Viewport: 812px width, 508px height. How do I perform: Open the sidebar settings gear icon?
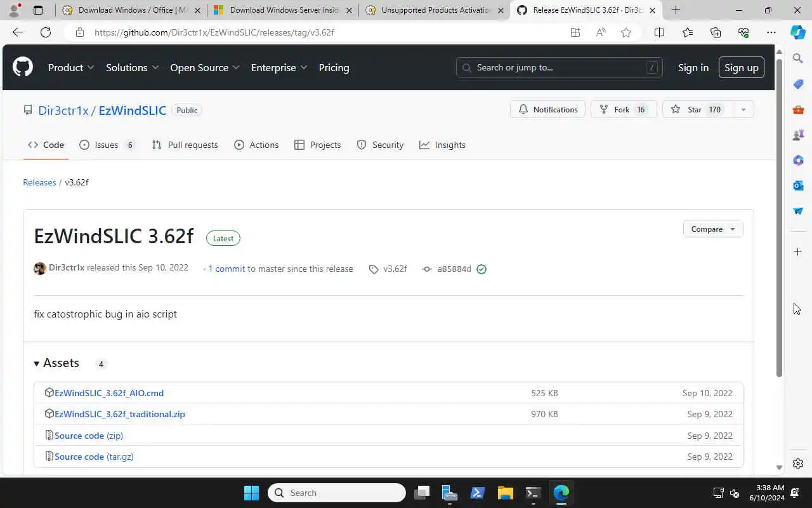coord(798,464)
